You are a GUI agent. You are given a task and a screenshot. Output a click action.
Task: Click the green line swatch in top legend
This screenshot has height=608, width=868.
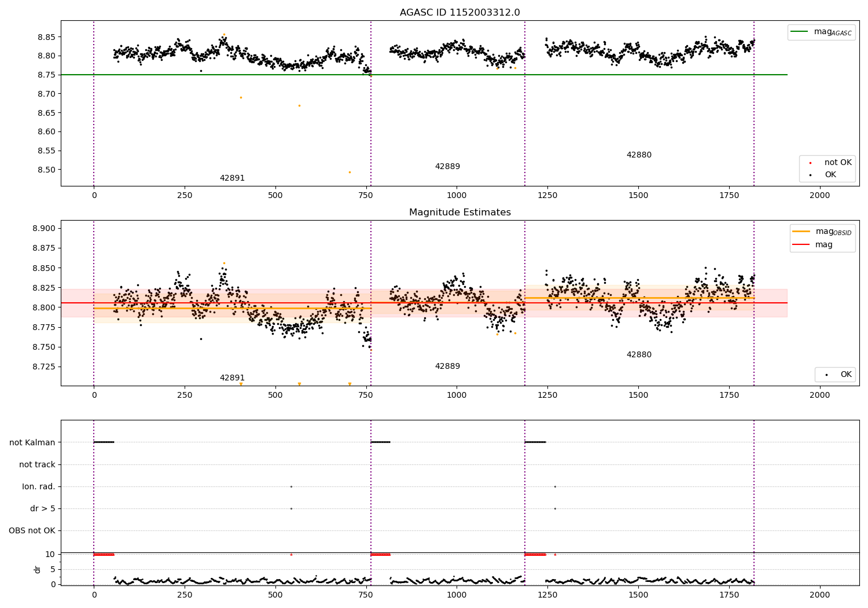pyautogui.click(x=800, y=32)
